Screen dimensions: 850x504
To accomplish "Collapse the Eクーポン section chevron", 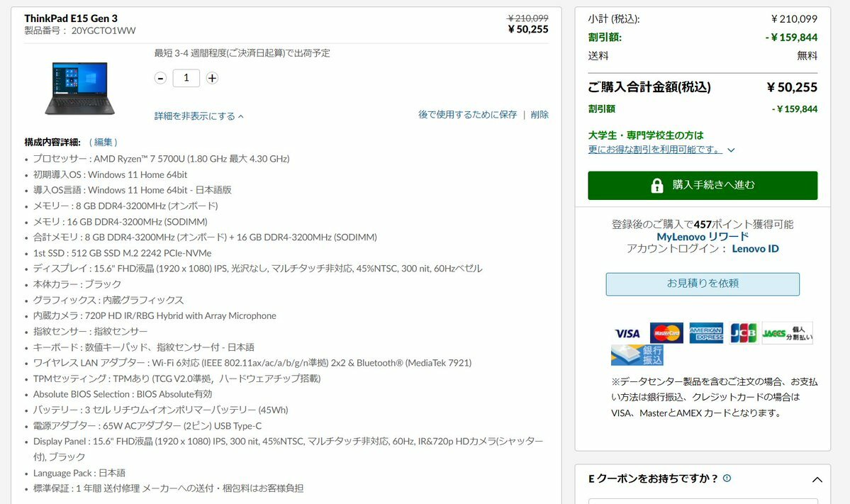I will (x=817, y=480).
